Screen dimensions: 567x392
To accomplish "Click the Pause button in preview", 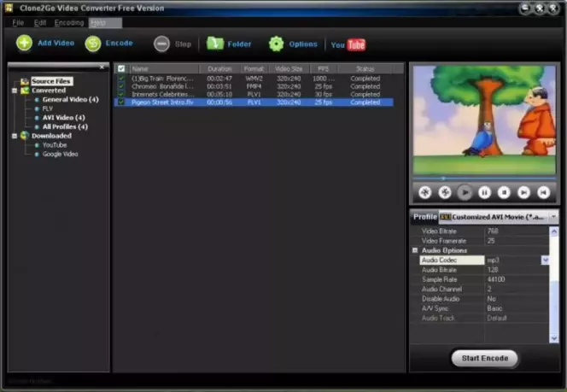I will click(484, 192).
